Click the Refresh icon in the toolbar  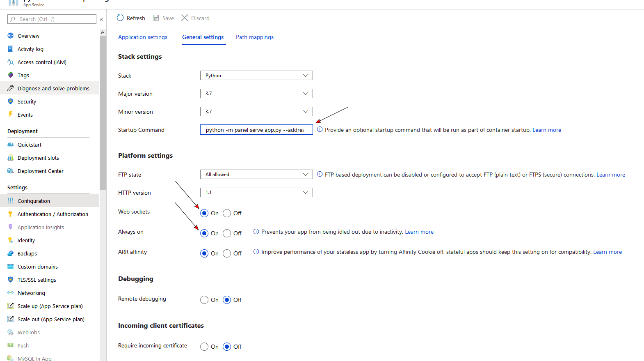120,18
